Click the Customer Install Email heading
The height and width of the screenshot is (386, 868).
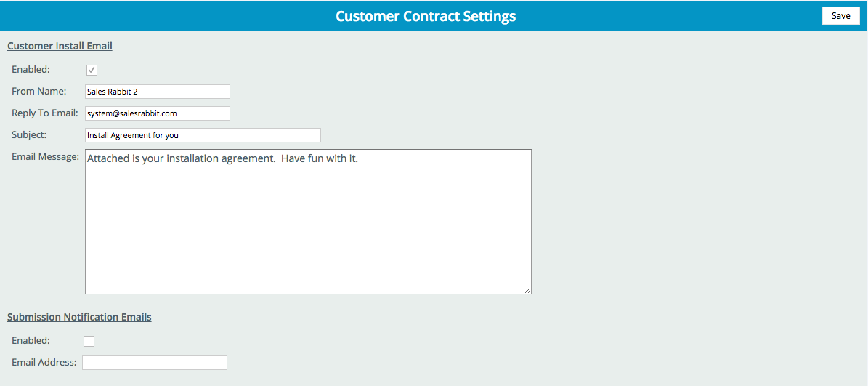click(60, 46)
